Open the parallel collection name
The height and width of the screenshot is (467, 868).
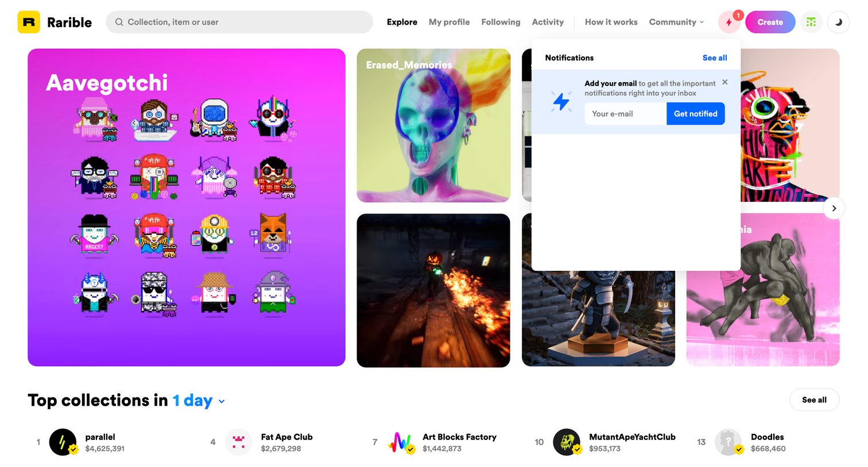pos(100,437)
